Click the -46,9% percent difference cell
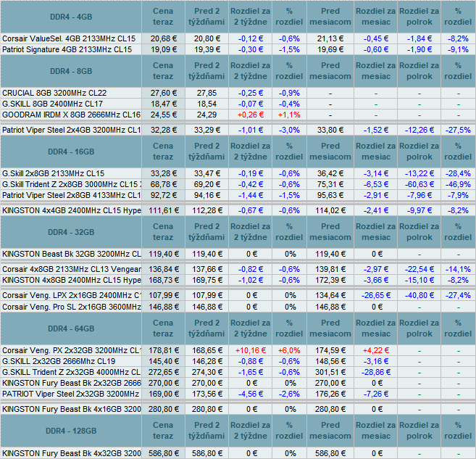476x459 pixels. coord(458,184)
